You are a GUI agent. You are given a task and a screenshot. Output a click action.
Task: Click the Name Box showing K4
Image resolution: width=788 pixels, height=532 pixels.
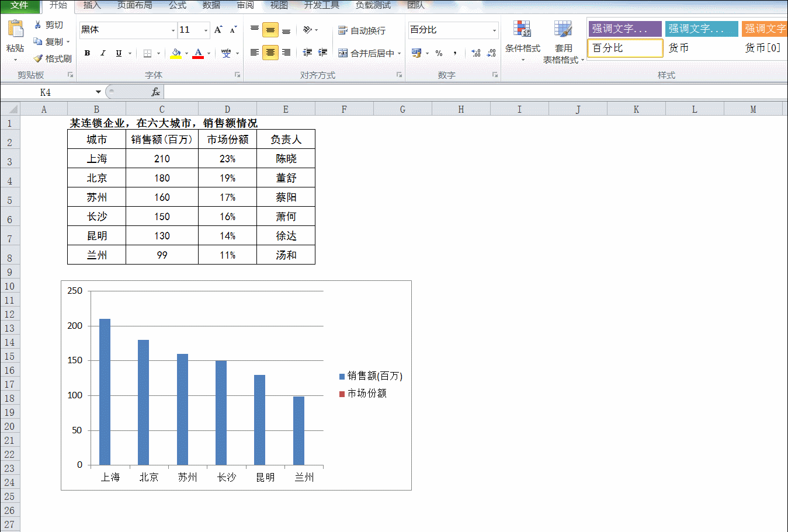tap(46, 92)
